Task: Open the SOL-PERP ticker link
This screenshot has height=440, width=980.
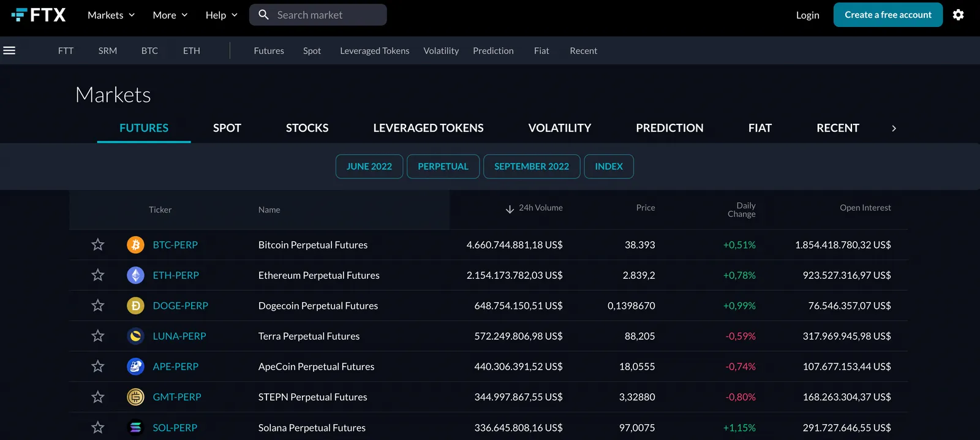Action: point(175,427)
